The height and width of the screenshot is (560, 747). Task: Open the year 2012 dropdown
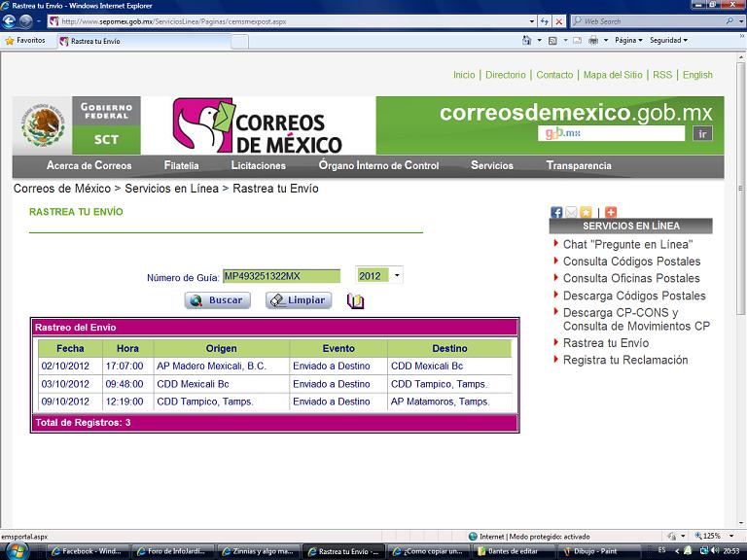(397, 275)
